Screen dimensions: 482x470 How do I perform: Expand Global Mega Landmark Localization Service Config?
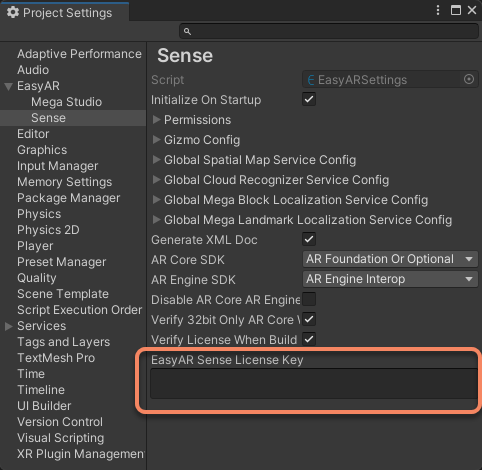tap(156, 219)
